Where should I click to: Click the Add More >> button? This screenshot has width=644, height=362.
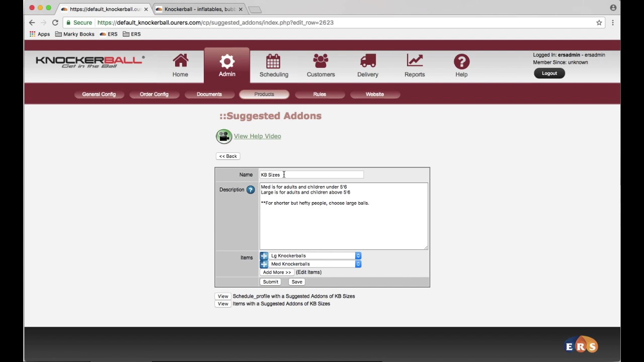coord(277,273)
